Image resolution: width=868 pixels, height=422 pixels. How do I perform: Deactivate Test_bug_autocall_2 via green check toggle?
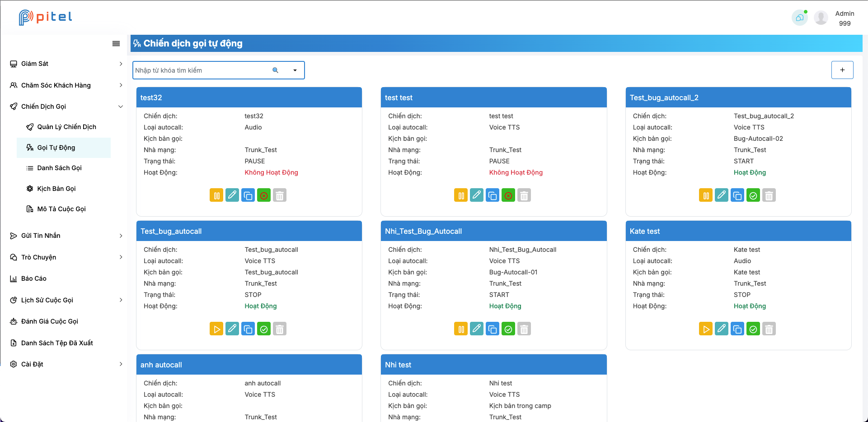753,195
